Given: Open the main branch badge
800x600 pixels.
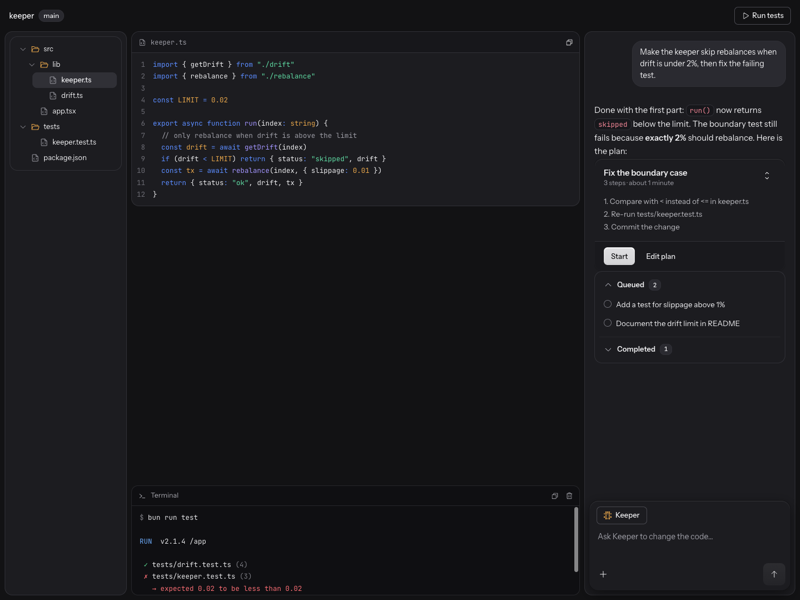Looking at the screenshot, I should click(x=51, y=16).
